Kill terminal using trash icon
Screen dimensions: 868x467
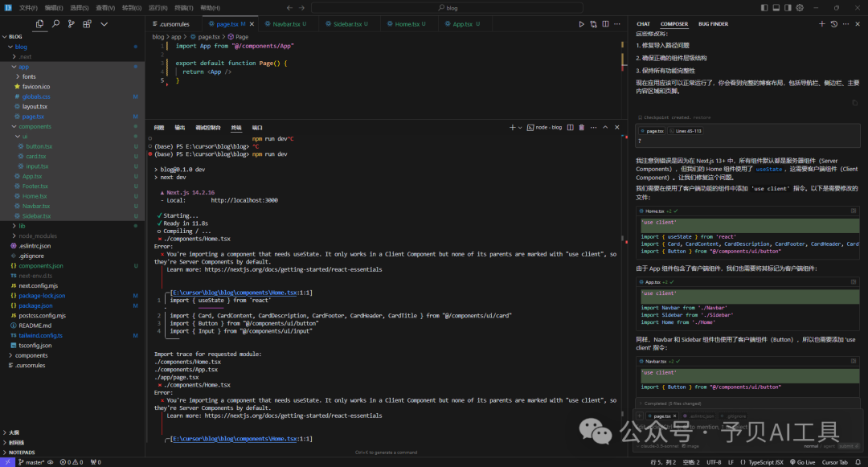582,127
